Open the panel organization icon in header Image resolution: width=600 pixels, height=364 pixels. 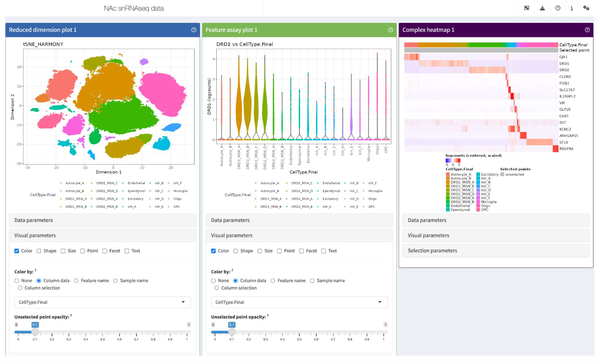(527, 8)
